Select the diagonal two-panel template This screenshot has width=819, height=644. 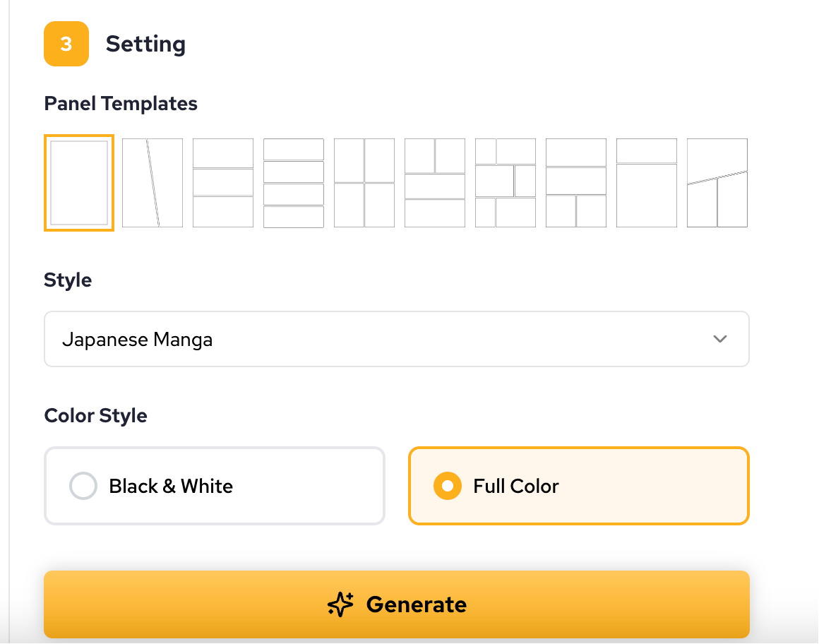coord(153,182)
